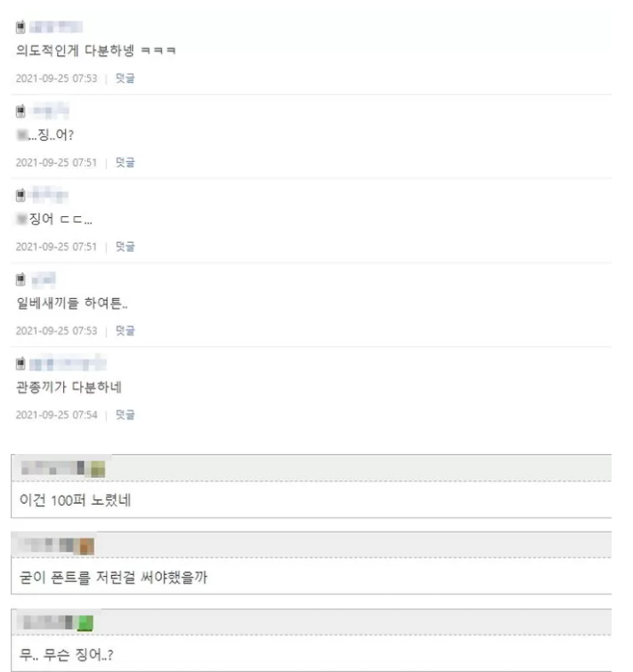This screenshot has width=633, height=672.
Task: Click the mobile icon above the "일베새끼들 하여튼.." comment
Action: [x=21, y=279]
